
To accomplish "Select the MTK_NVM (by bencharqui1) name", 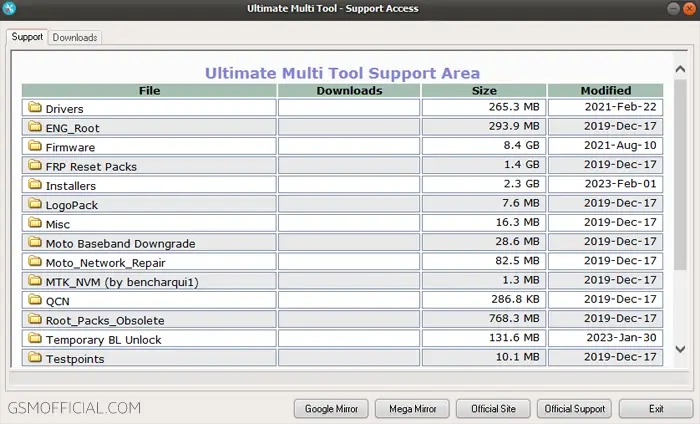I will [122, 282].
